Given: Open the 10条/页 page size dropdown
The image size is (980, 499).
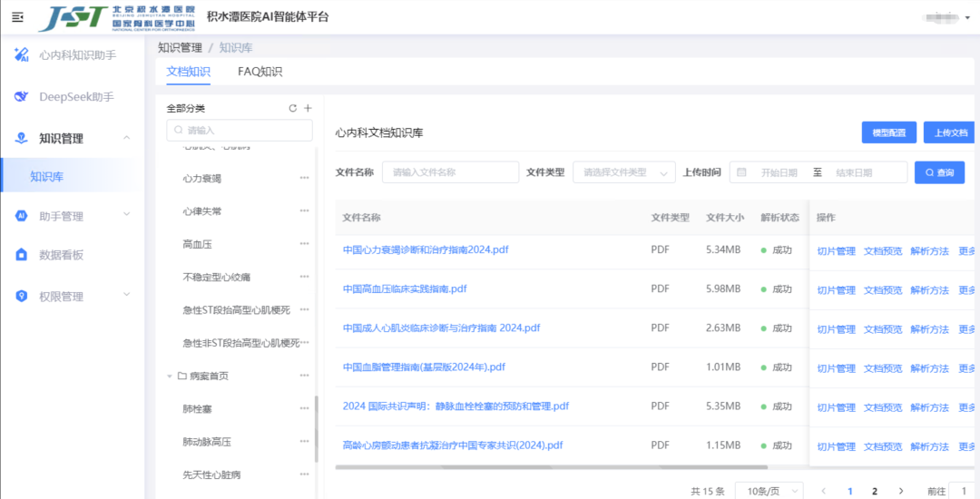Looking at the screenshot, I should [769, 492].
